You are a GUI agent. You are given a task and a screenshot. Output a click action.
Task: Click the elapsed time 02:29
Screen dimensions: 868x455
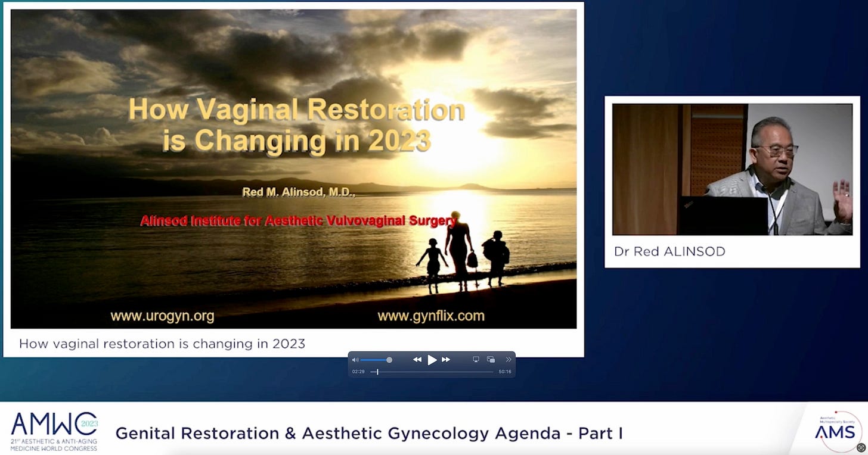[x=358, y=372]
